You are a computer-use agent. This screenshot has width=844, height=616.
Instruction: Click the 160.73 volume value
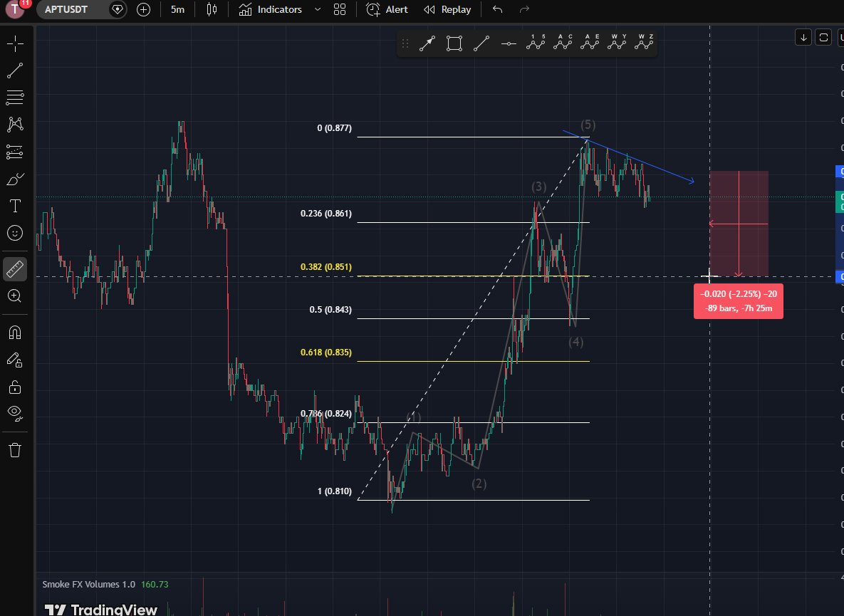point(155,584)
